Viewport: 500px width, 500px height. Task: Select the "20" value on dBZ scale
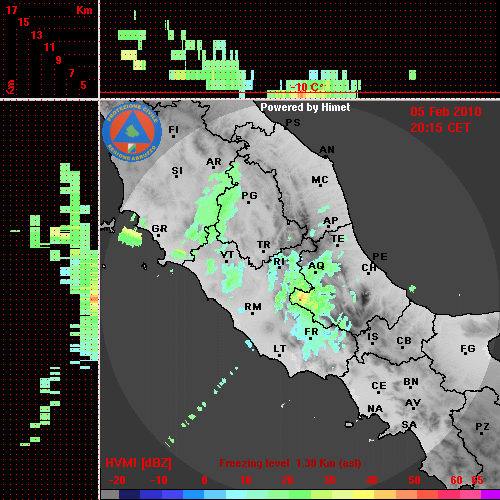pyautogui.click(x=288, y=480)
